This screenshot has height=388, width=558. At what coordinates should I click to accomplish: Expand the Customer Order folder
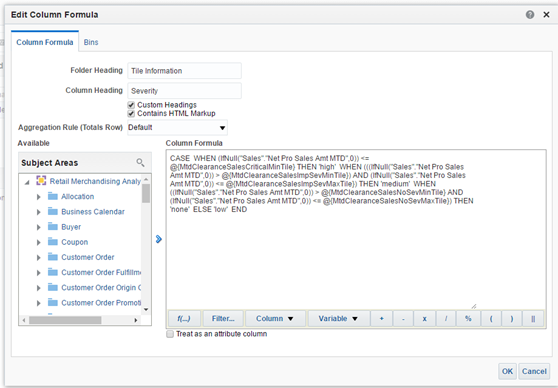(38, 257)
